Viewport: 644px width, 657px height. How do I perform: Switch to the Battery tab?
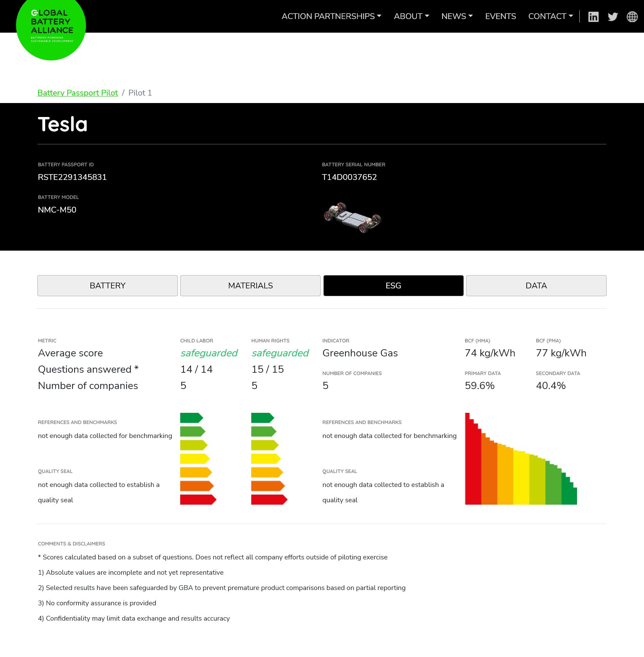(x=107, y=286)
